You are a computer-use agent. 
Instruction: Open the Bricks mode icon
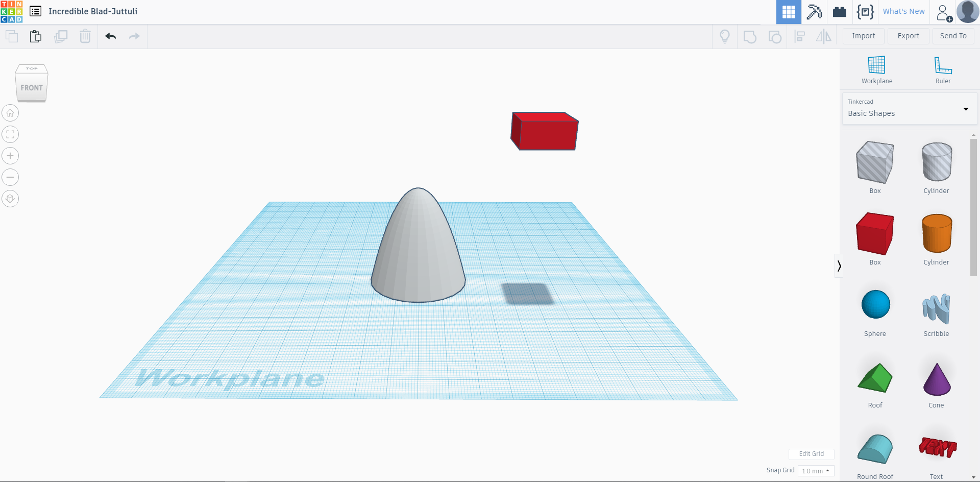[840, 12]
